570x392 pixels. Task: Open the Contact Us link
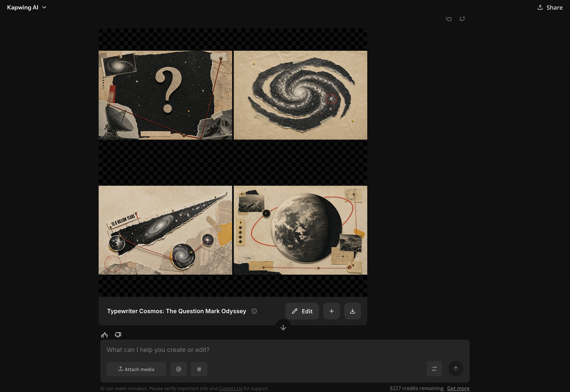[231, 388]
